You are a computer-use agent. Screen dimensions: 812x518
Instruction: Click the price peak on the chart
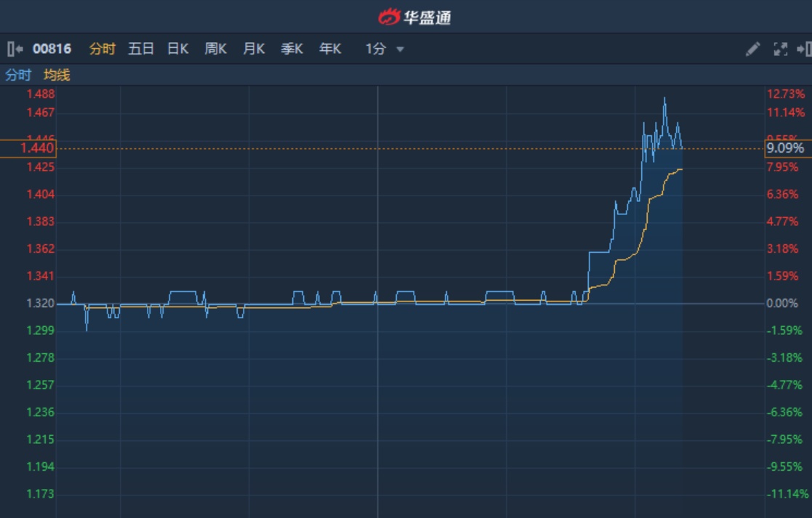[664, 98]
